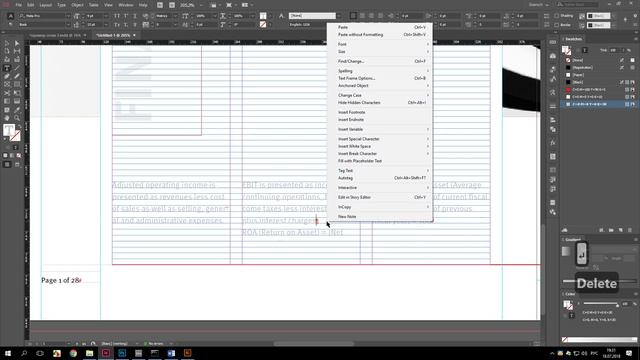Click the fill/stroke box in toolbox

(x=11, y=133)
